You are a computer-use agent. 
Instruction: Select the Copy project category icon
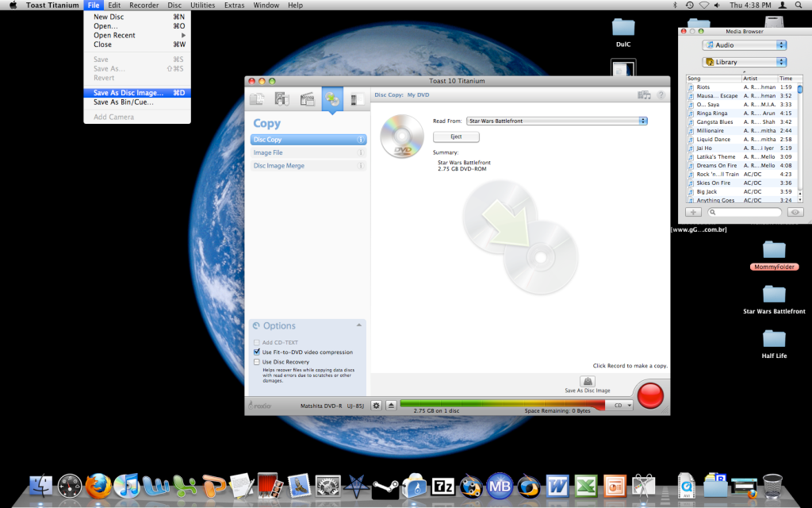coord(332,98)
